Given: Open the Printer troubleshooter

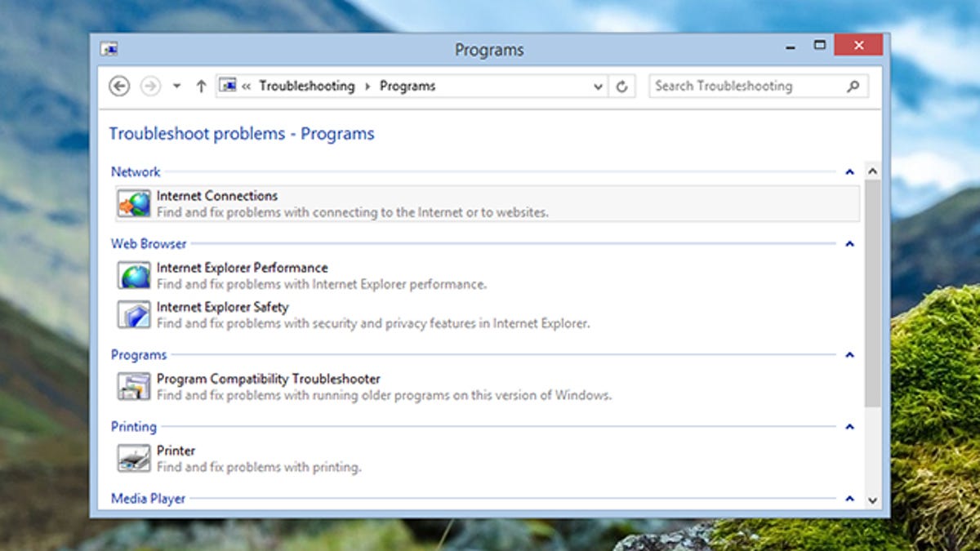Looking at the screenshot, I should (488, 458).
